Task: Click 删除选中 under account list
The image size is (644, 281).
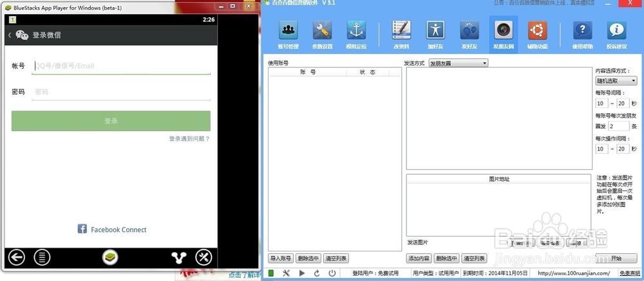Action: [x=308, y=258]
